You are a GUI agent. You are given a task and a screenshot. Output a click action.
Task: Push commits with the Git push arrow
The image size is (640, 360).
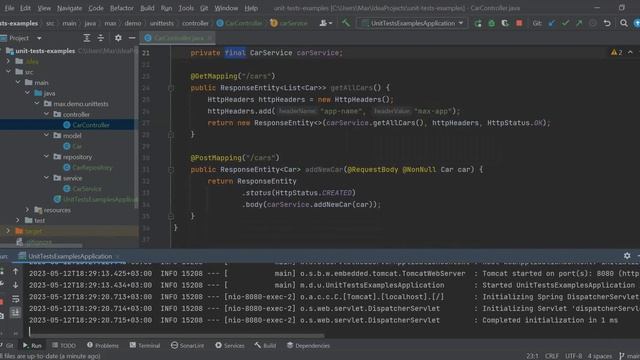click(x=579, y=23)
